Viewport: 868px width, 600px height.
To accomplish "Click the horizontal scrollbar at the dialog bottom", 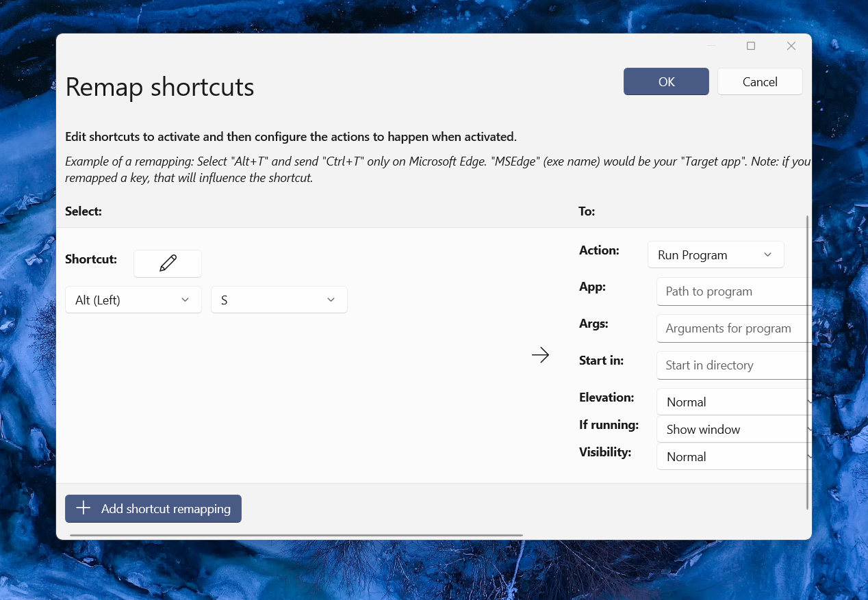I will click(294, 536).
